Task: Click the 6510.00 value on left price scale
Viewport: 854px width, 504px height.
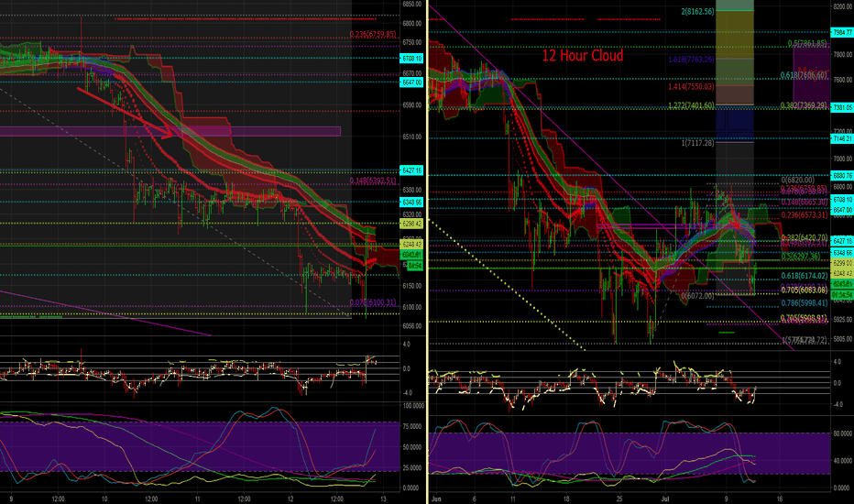Action: point(411,137)
